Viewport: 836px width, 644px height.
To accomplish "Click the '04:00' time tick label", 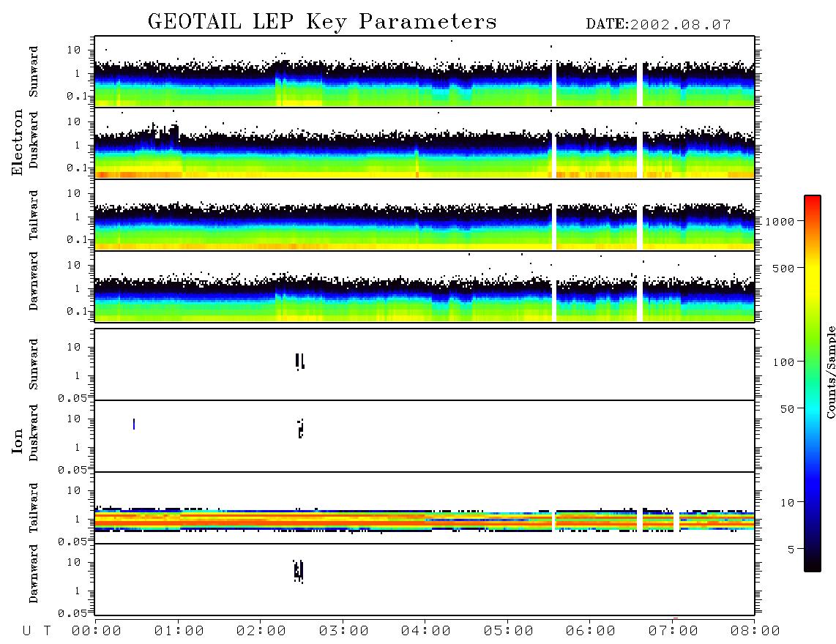I will pyautogui.click(x=426, y=632).
